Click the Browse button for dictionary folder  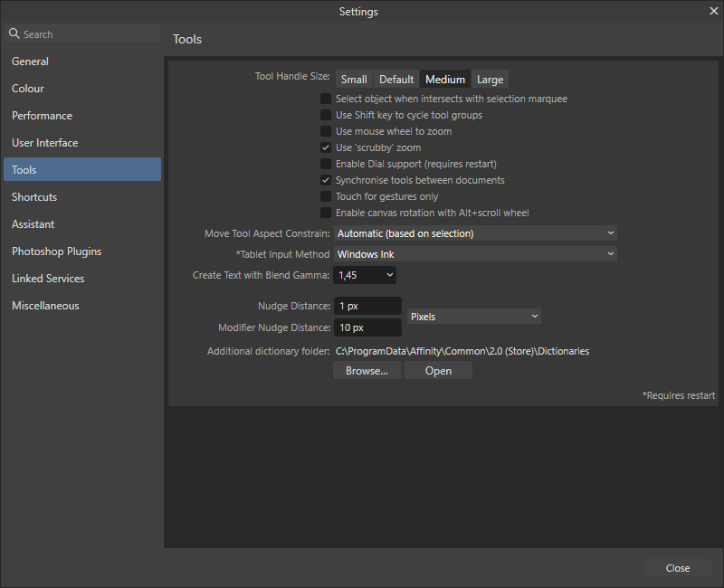point(367,370)
